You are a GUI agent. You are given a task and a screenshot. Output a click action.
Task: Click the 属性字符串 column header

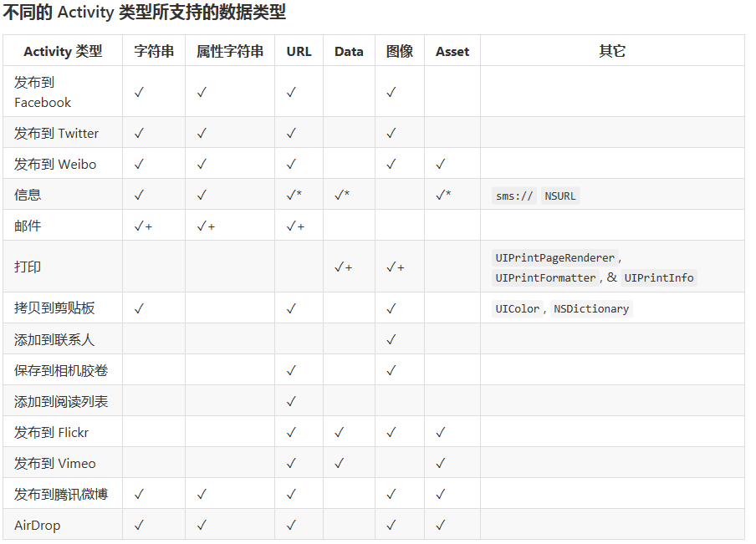point(230,51)
